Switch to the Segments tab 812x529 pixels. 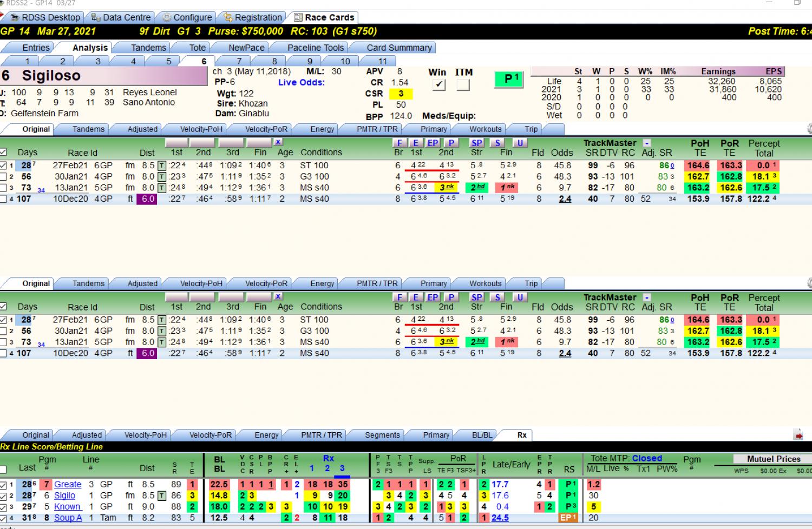tap(382, 435)
